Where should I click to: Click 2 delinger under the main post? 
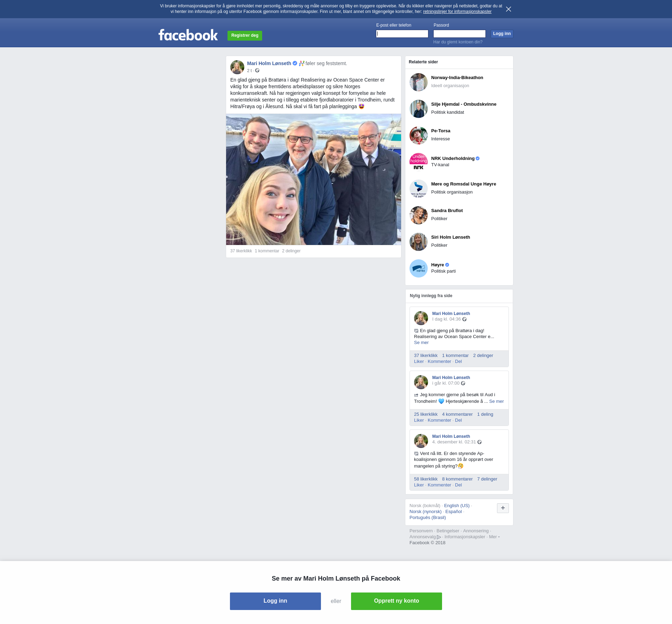[x=291, y=251]
